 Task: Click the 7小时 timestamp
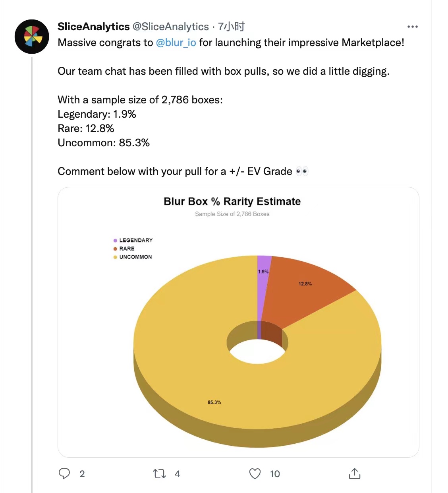click(x=231, y=27)
